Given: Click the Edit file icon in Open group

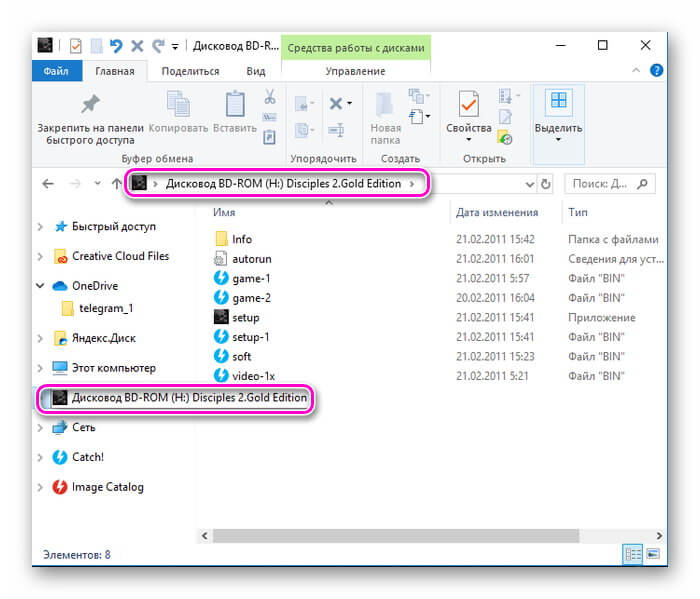Looking at the screenshot, I should click(x=505, y=117).
